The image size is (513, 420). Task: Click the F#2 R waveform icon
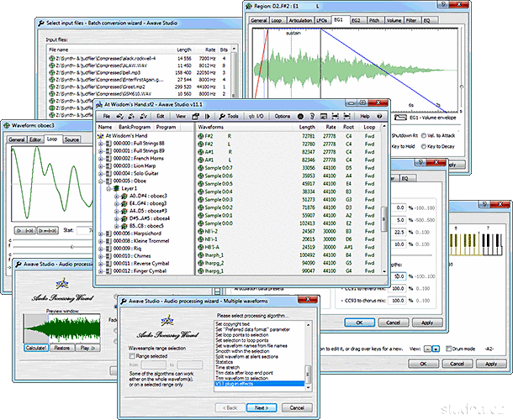coord(200,135)
